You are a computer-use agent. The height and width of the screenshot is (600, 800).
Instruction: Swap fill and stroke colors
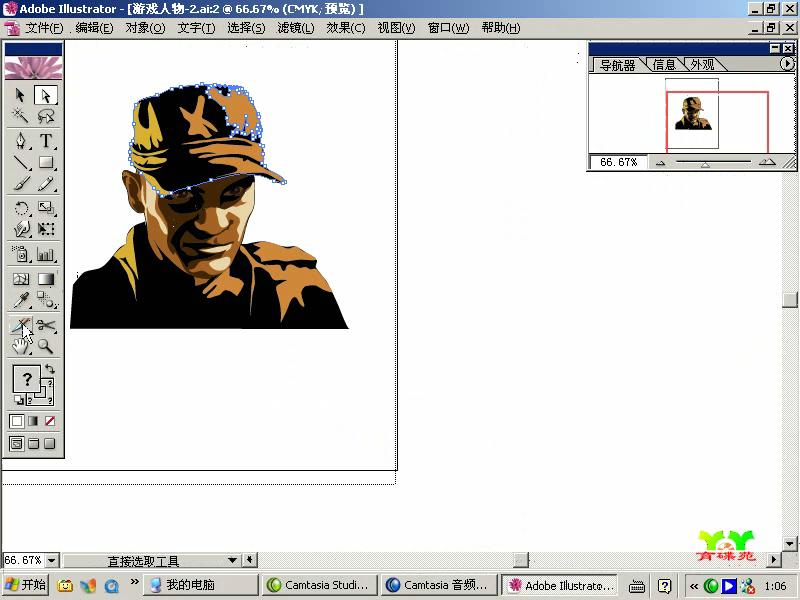(x=49, y=368)
